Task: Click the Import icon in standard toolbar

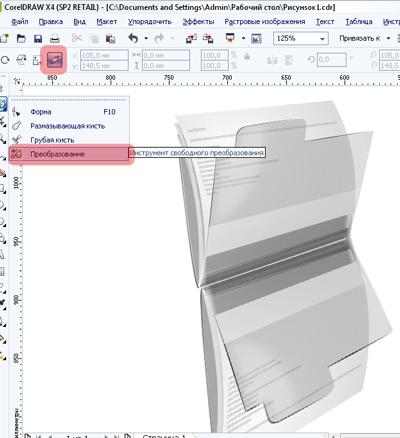Action: point(191,39)
